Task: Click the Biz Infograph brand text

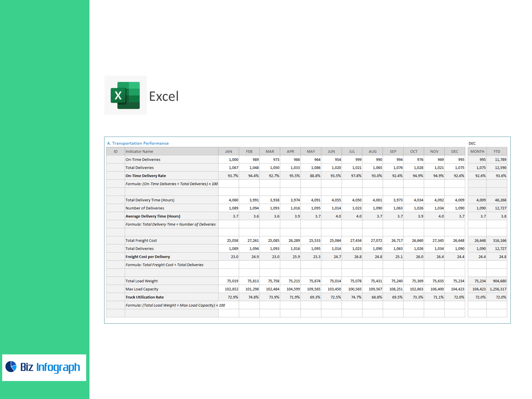Action: click(x=50, y=367)
